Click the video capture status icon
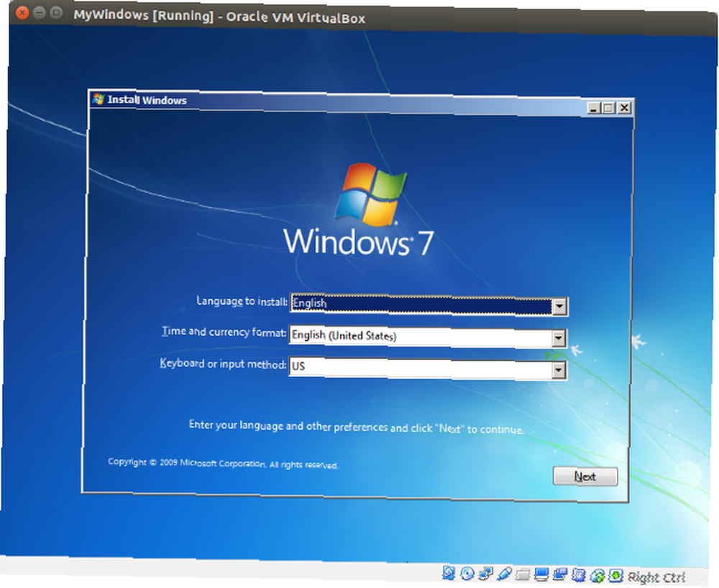The height and width of the screenshot is (588, 719). 560,575
